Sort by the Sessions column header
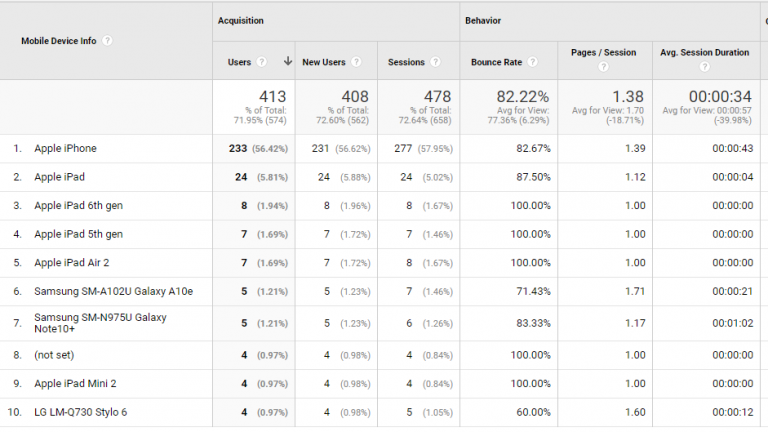This screenshot has height=432, width=768. click(x=405, y=62)
